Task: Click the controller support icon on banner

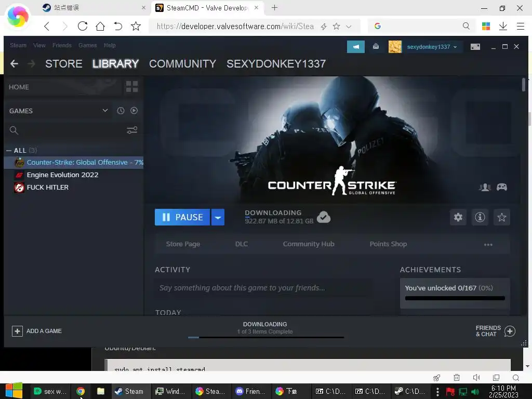Action: pyautogui.click(x=502, y=187)
